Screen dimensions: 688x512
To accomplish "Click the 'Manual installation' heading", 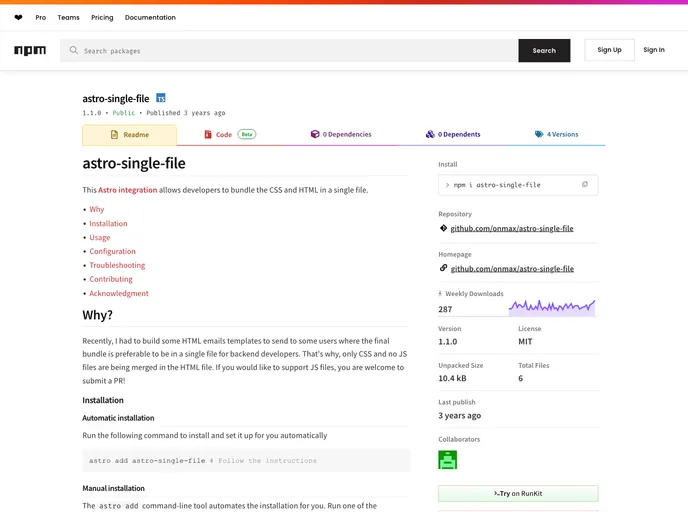I will click(113, 488).
